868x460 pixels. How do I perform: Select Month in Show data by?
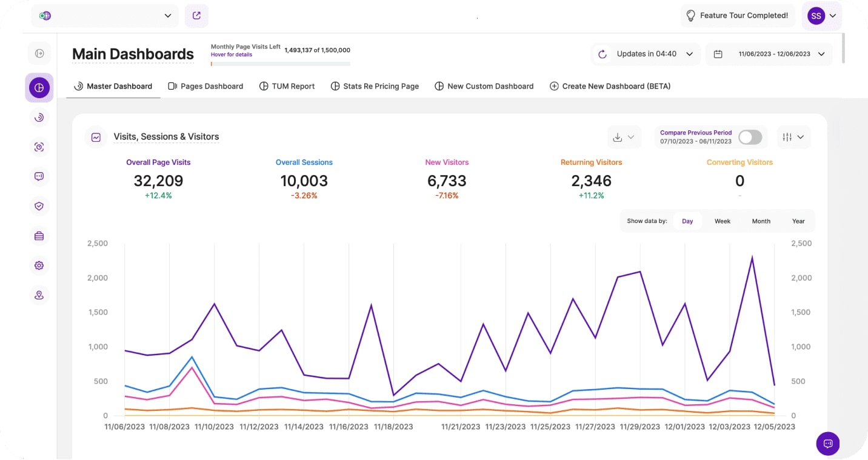(761, 221)
